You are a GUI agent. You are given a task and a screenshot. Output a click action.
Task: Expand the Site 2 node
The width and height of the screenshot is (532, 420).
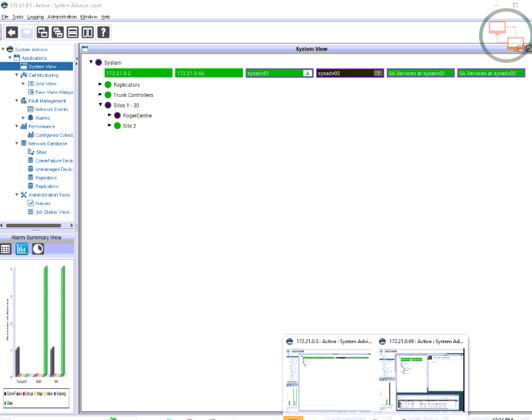coord(110,125)
